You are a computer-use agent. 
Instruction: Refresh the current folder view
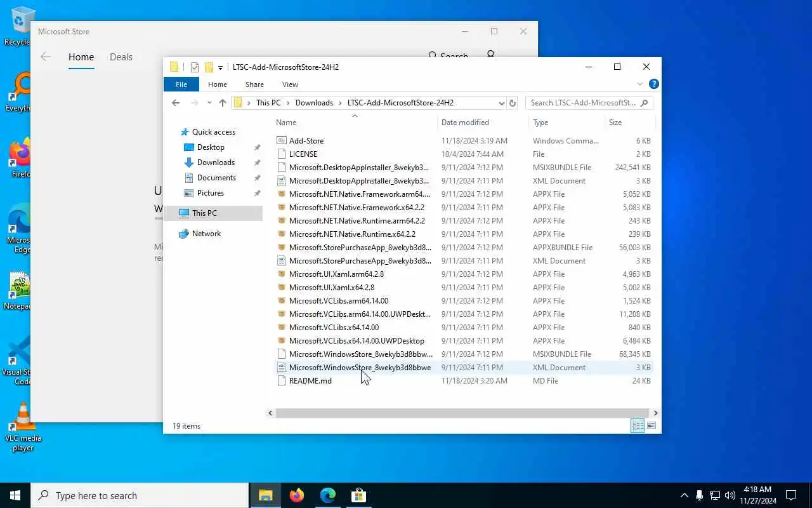pyautogui.click(x=513, y=103)
